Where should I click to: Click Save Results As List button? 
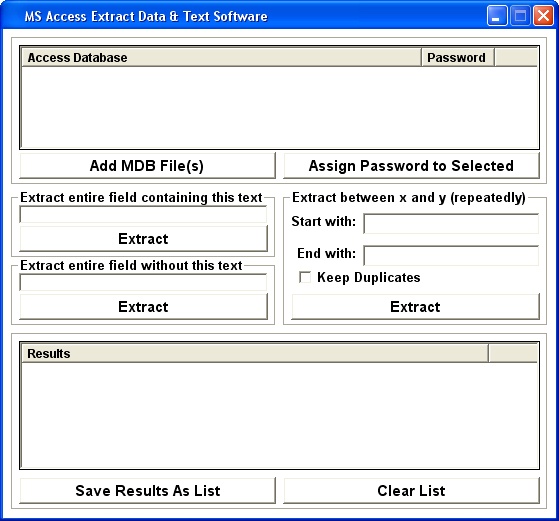[x=147, y=491]
